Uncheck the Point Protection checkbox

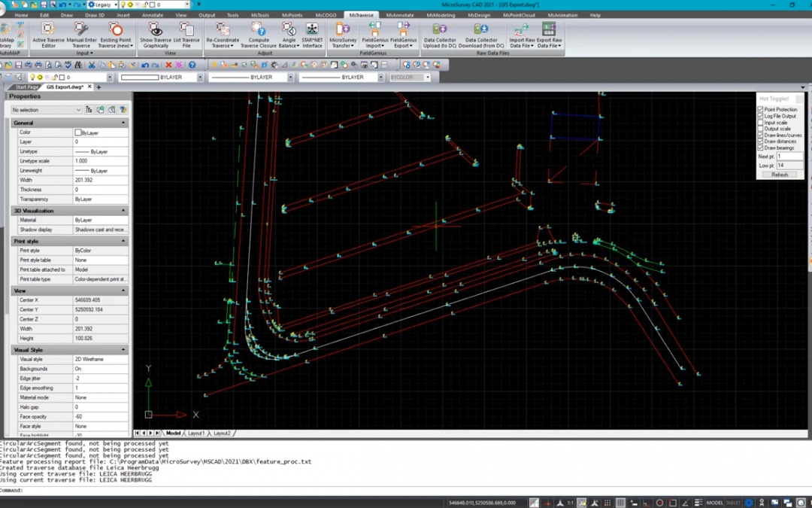pos(760,110)
